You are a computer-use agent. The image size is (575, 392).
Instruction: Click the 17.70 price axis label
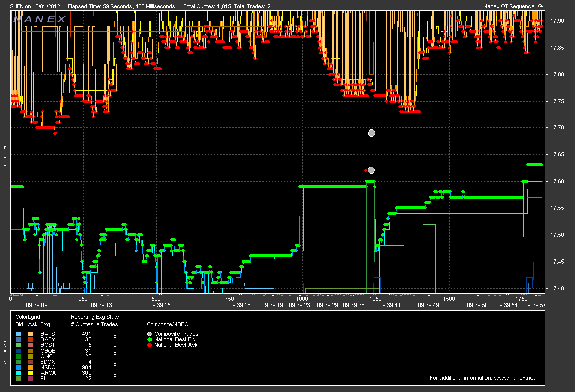(x=557, y=127)
